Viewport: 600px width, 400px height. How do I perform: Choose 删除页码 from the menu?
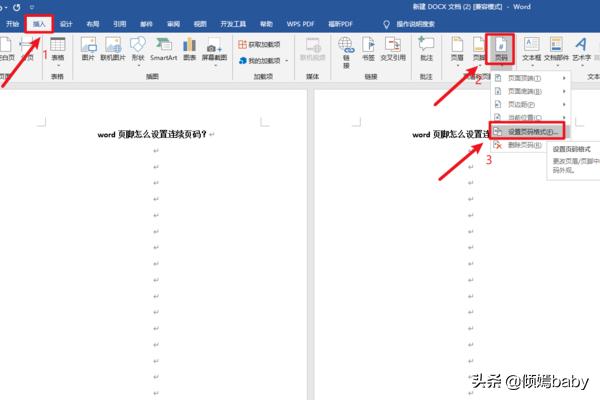pos(525,144)
